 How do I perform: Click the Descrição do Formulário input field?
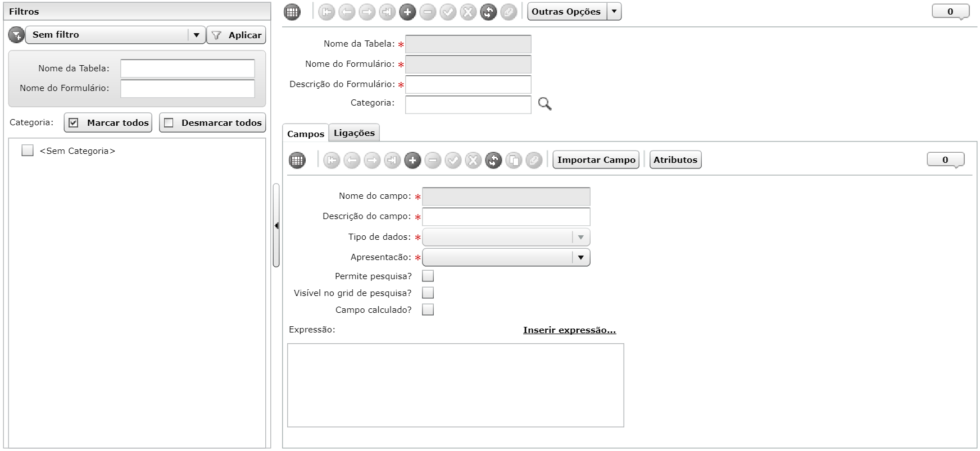(x=468, y=84)
